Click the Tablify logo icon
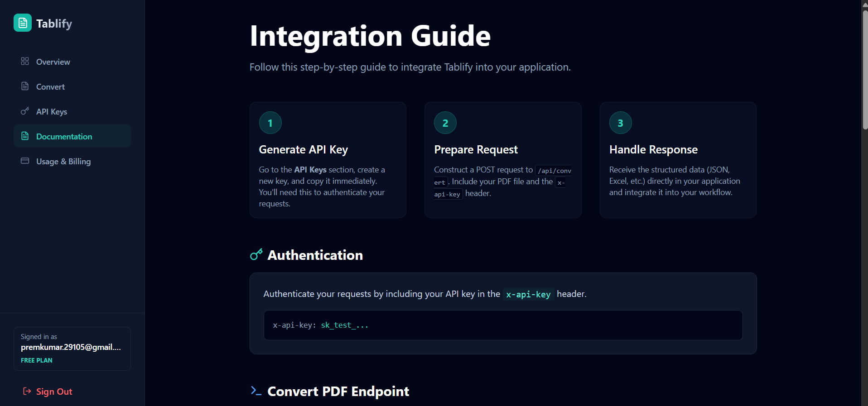The width and height of the screenshot is (868, 406). [x=23, y=23]
